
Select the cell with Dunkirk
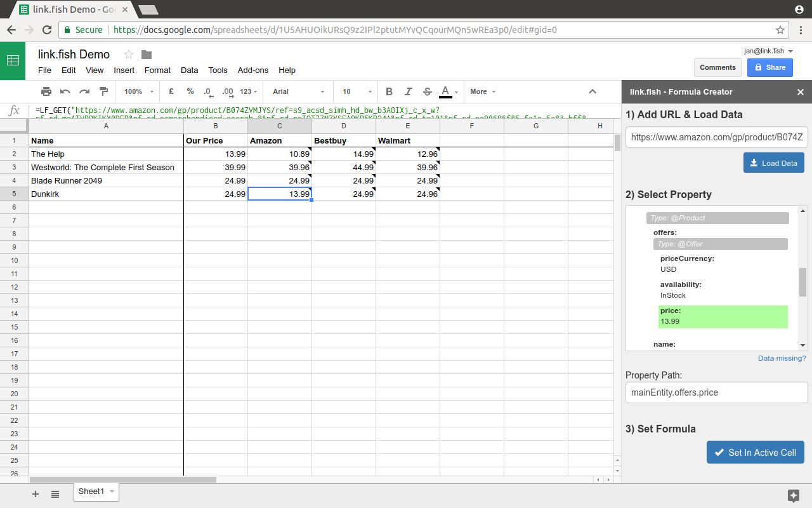(106, 194)
